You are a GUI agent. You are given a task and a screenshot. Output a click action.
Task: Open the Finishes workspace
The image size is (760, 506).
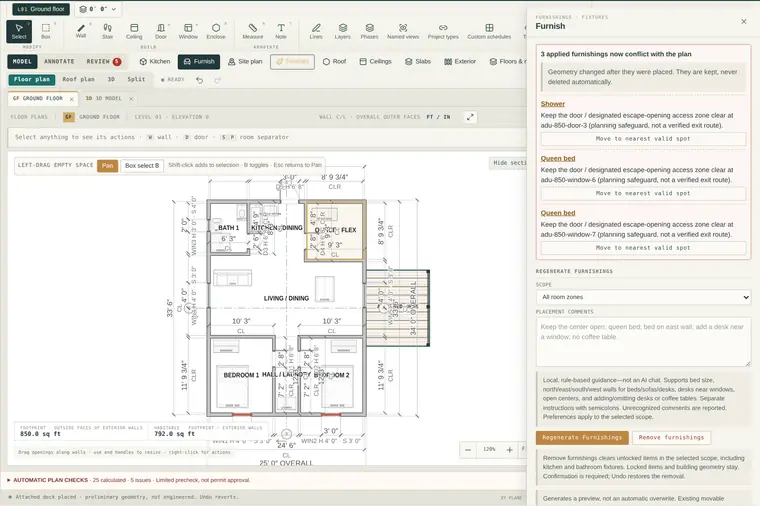(292, 62)
